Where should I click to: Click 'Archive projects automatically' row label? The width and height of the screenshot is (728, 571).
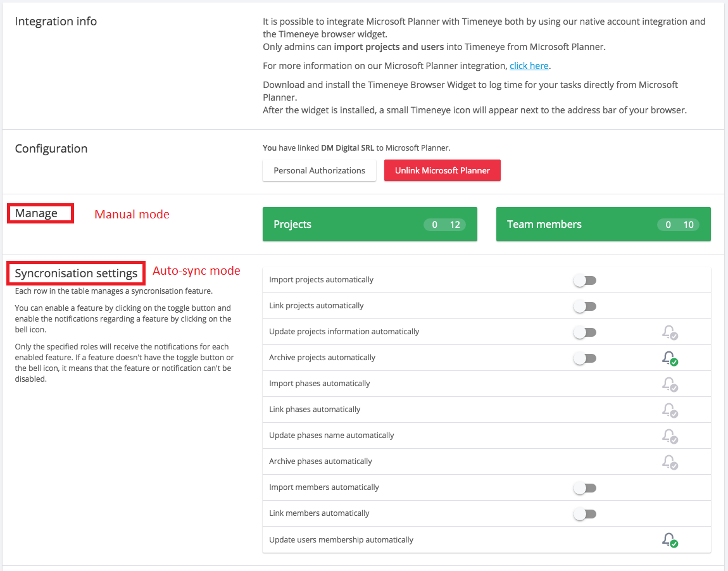click(x=322, y=358)
